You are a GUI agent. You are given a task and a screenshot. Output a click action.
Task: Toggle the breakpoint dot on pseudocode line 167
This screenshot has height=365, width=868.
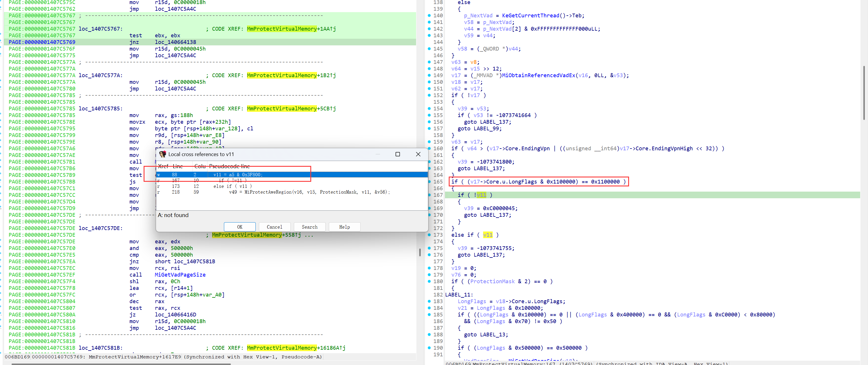[x=429, y=195]
